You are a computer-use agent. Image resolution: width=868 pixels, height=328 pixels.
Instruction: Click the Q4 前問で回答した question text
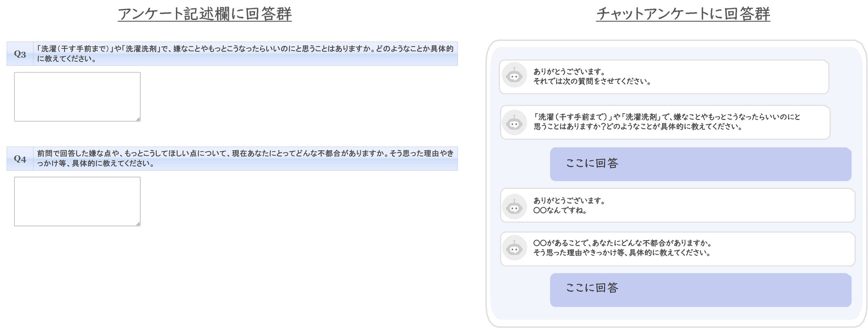pyautogui.click(x=245, y=158)
